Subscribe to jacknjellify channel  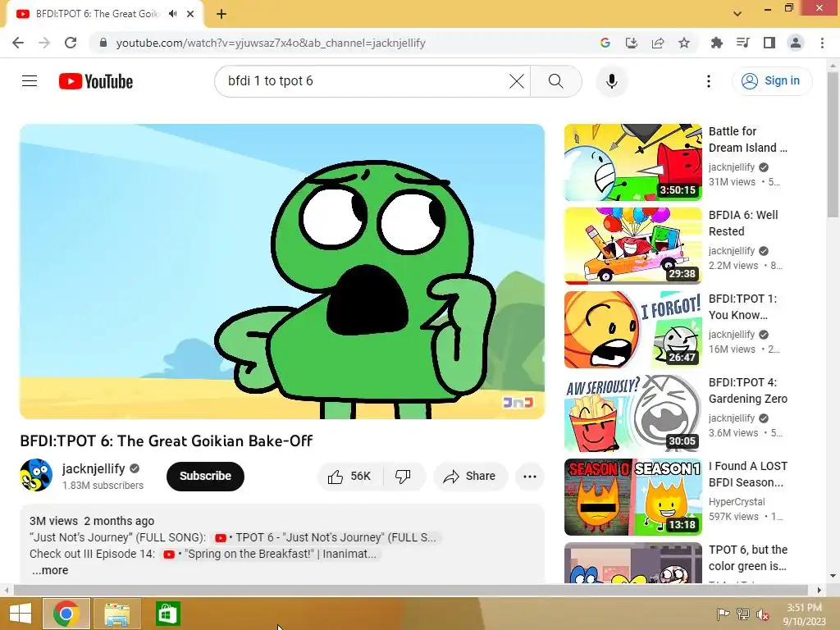pyautogui.click(x=205, y=477)
